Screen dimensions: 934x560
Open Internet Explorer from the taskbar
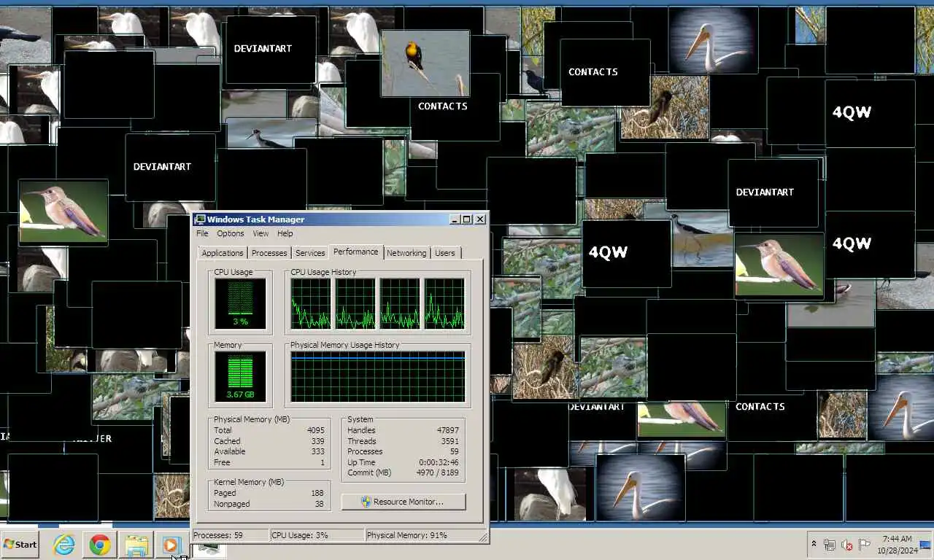click(63, 545)
